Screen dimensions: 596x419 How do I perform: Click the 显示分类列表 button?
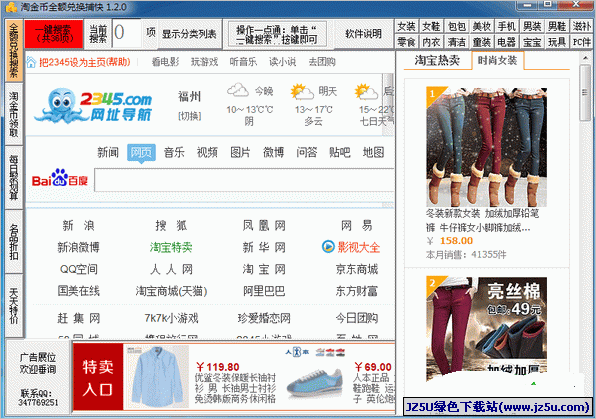point(189,34)
